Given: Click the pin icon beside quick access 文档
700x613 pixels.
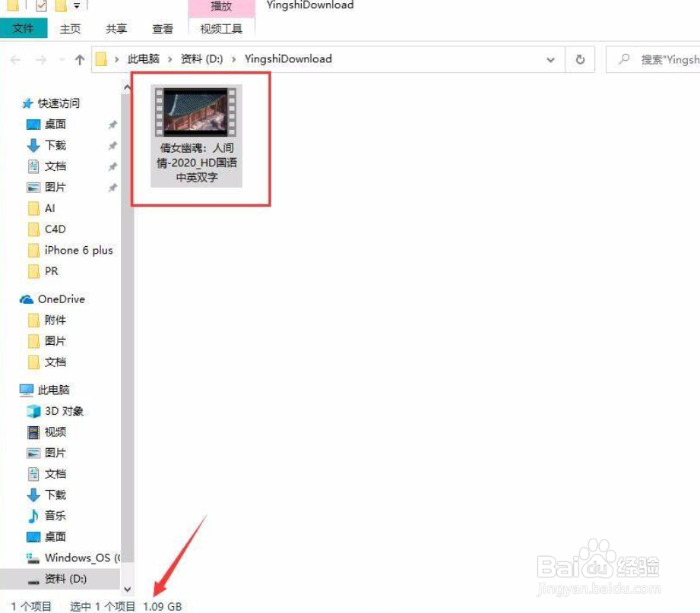Looking at the screenshot, I should point(112,166).
